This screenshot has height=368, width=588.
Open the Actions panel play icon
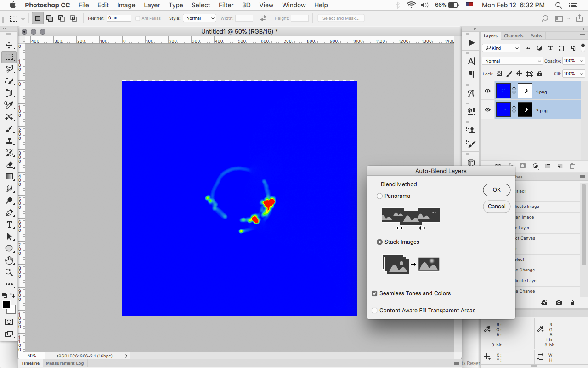pyautogui.click(x=471, y=43)
